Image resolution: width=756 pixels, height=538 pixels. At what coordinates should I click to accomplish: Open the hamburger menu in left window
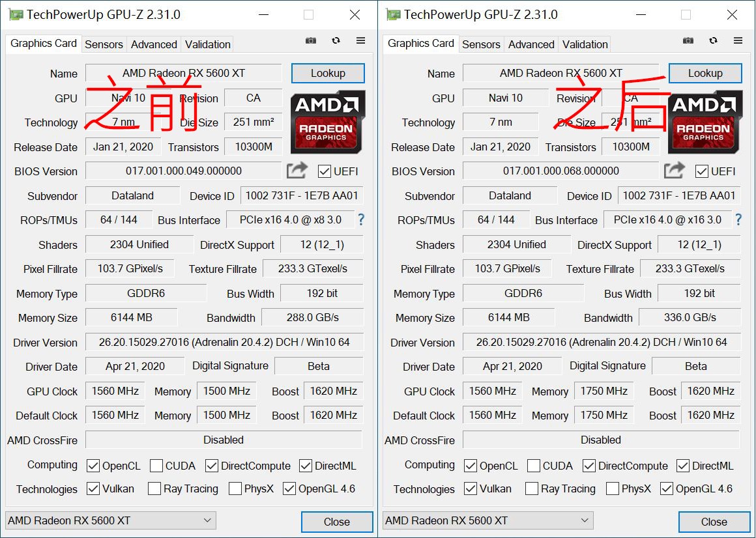coord(360,40)
